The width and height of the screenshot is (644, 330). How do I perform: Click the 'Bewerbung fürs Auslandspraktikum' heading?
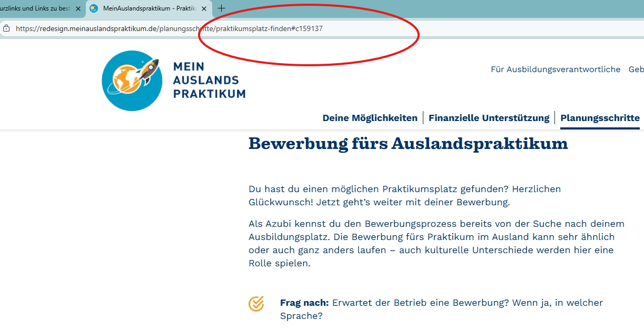tap(408, 143)
